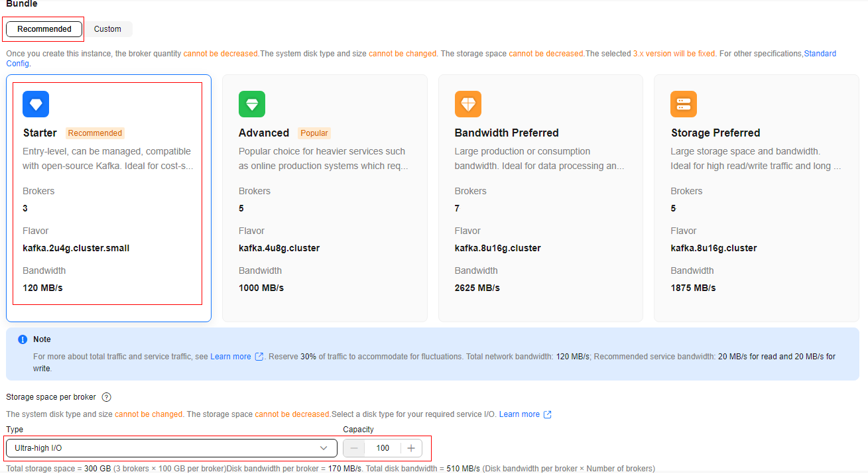Screen dimensions: 868x474
Task: Click the Starter description text
Action: tap(108, 158)
